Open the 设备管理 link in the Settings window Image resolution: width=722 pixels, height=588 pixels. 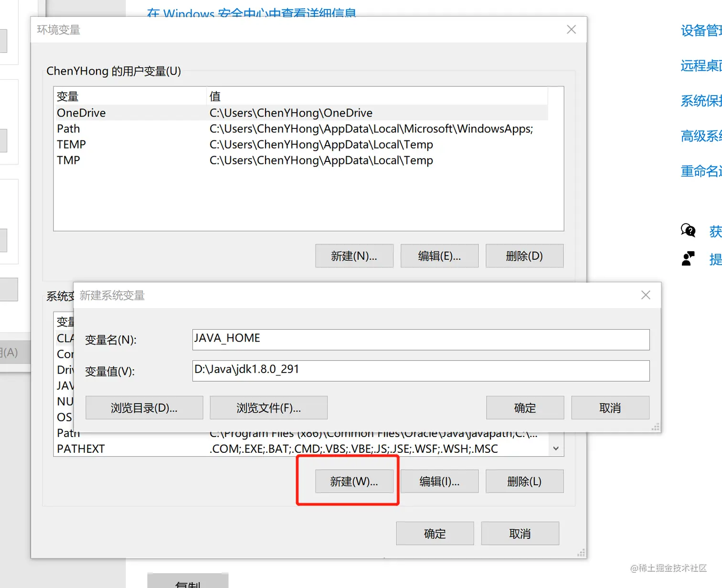pyautogui.click(x=701, y=31)
